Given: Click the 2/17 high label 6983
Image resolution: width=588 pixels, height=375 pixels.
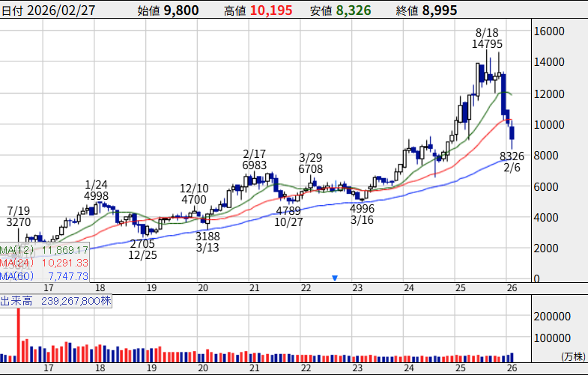Looking at the screenshot, I should tap(255, 165).
